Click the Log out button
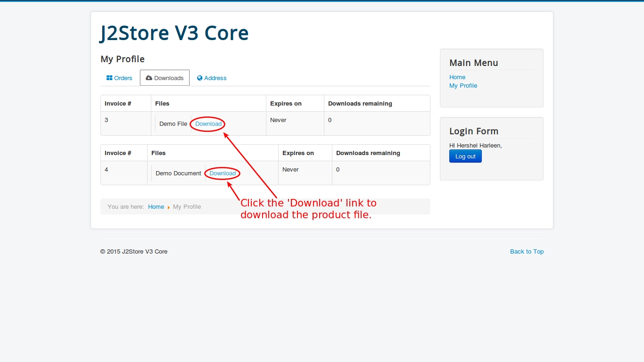Screen dimensions: 644x362 [x=465, y=156]
